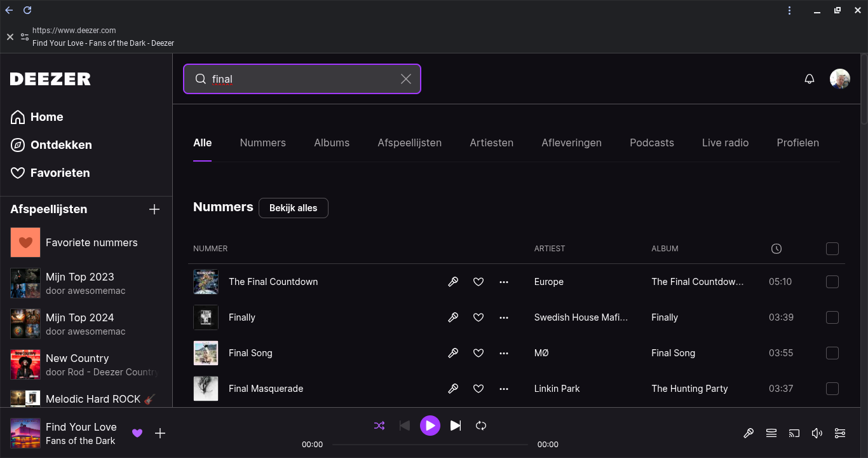
Task: Open the site settings icon next to the URL
Action: (x=25, y=37)
